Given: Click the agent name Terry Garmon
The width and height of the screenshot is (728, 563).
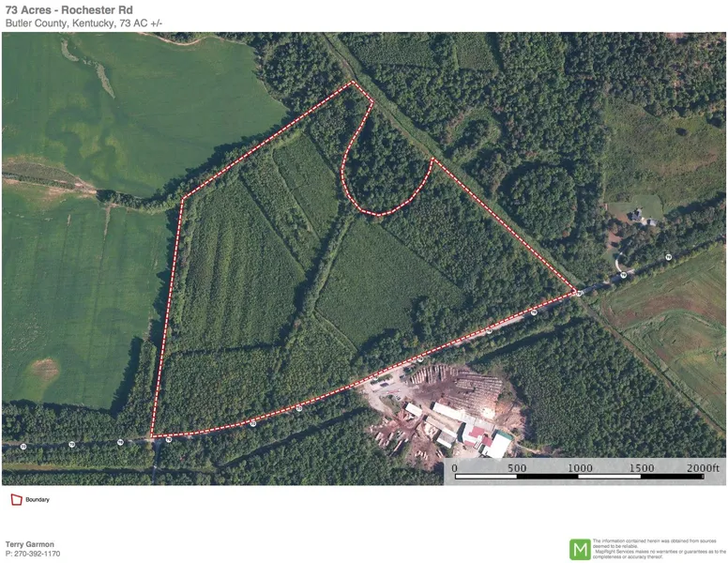Looking at the screenshot, I should pos(30,544).
